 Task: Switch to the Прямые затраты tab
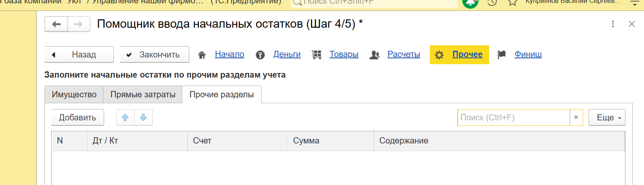[x=143, y=94]
